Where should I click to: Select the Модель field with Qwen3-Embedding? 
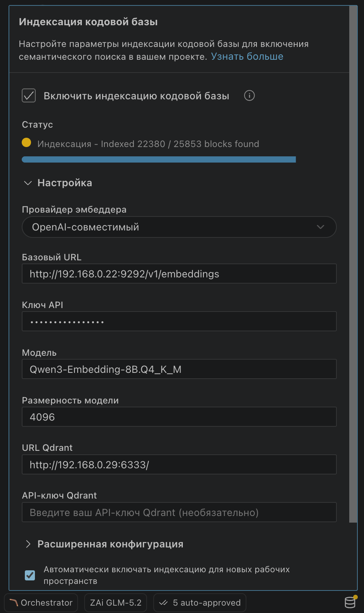point(179,369)
